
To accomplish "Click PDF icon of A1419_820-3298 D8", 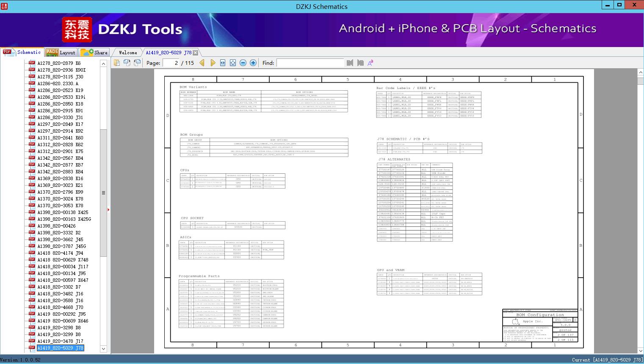I will click(32, 328).
